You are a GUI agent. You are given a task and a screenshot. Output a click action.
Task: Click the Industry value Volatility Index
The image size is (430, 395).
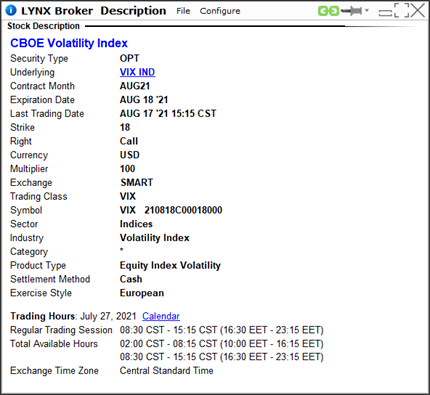[x=154, y=238]
